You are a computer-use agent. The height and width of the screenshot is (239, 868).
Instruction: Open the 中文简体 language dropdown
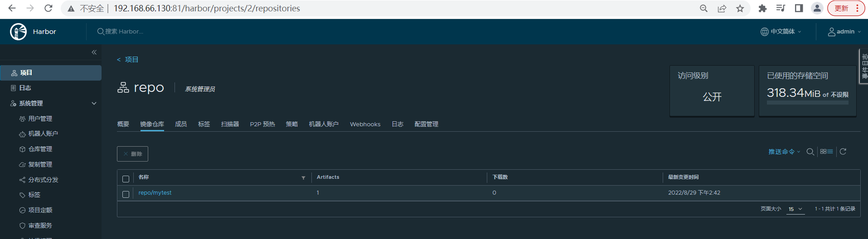[x=781, y=32]
